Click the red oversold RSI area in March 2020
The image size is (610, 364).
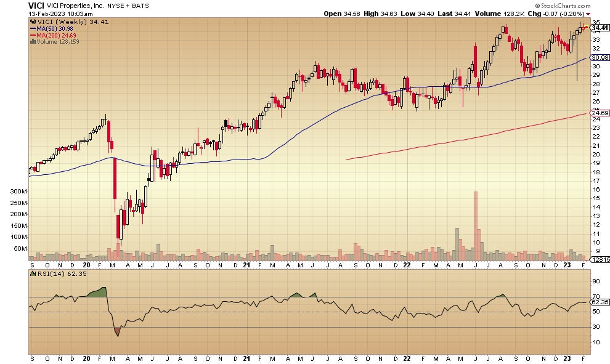coord(118,332)
